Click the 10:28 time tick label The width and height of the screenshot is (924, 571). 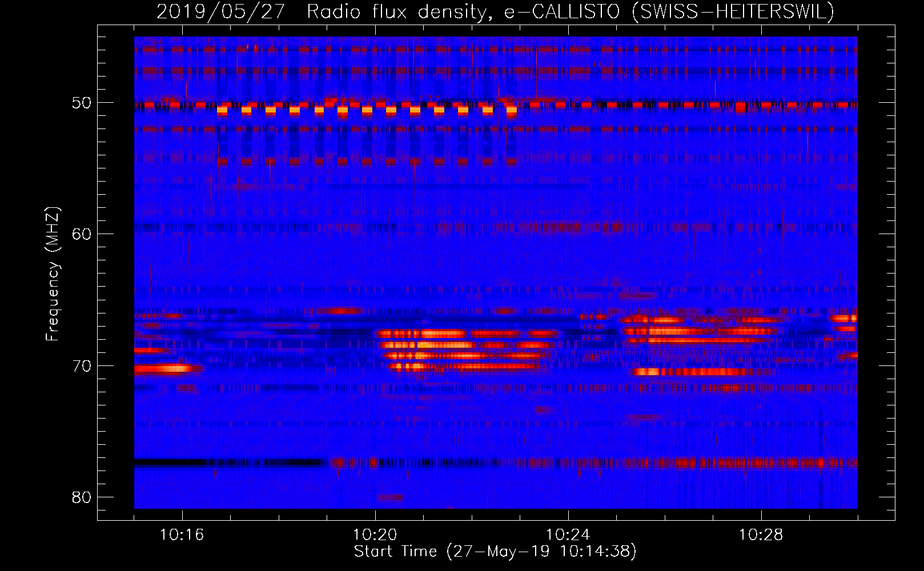point(761,535)
